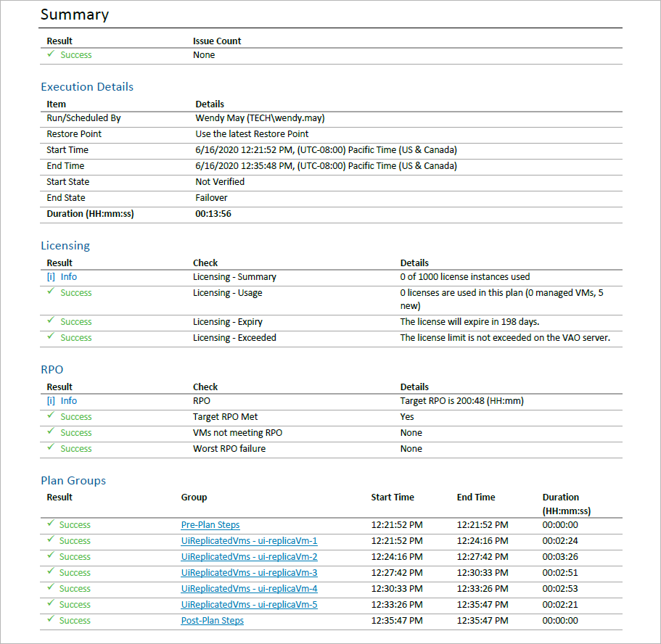Image resolution: width=661 pixels, height=644 pixels.
Task: Click 'Worst RPO failure' check label
Action: [x=229, y=449]
